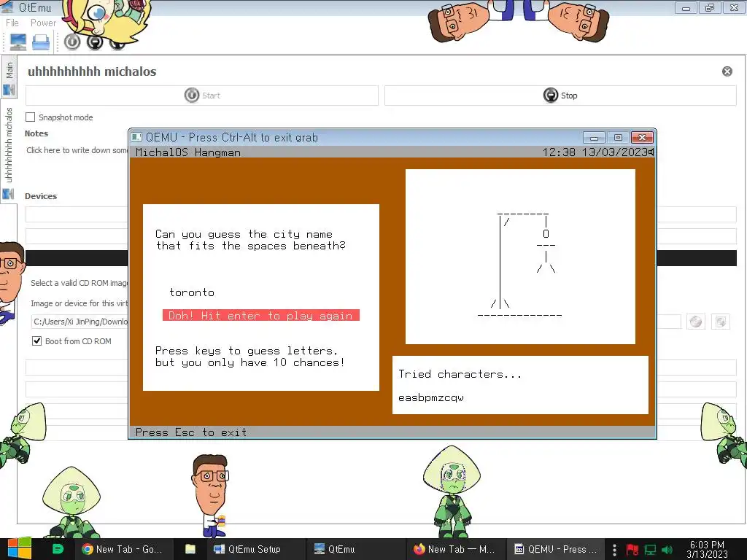The image size is (747, 560).
Task: Click the tried letters "easbpmzcqw"
Action: point(431,397)
